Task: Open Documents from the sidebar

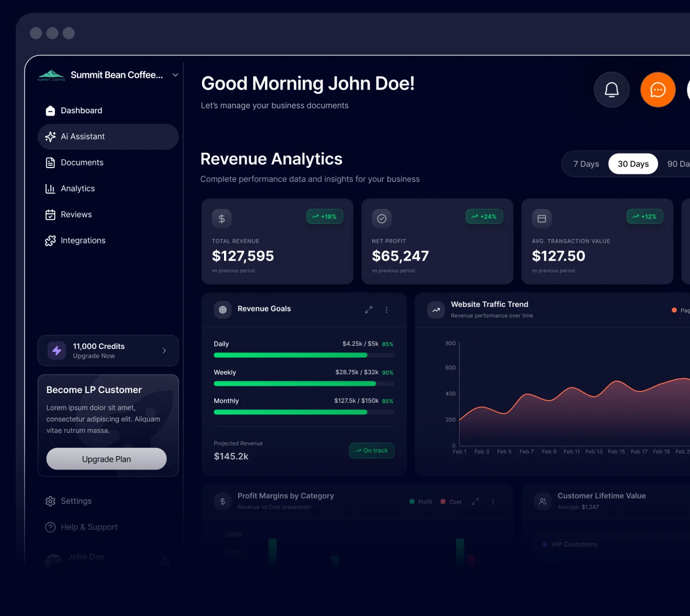Action: pyautogui.click(x=108, y=163)
